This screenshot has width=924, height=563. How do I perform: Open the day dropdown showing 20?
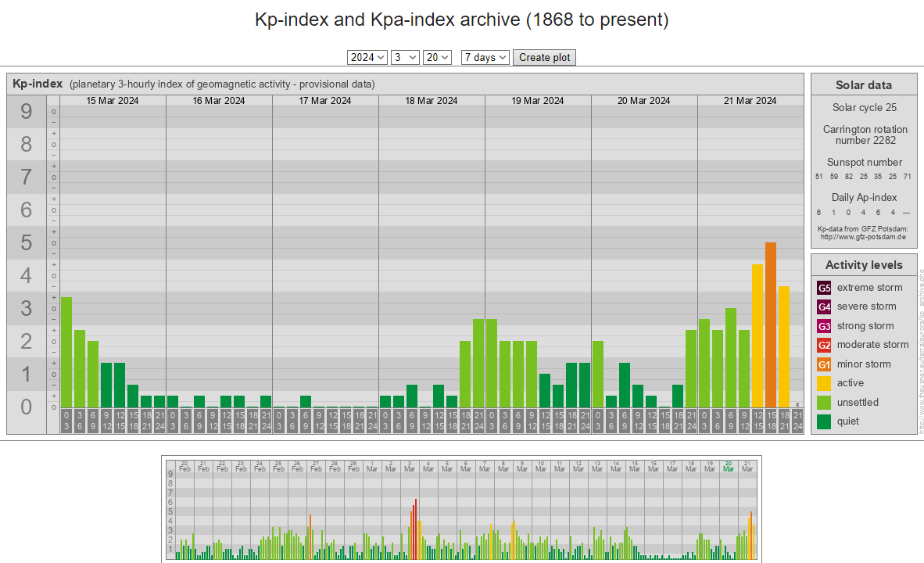point(437,57)
